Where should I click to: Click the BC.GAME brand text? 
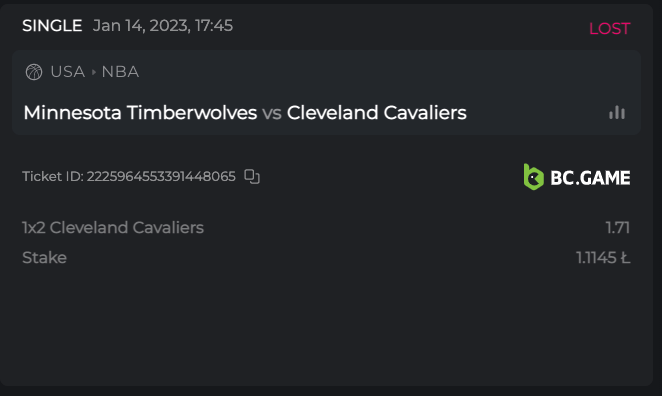(x=590, y=178)
